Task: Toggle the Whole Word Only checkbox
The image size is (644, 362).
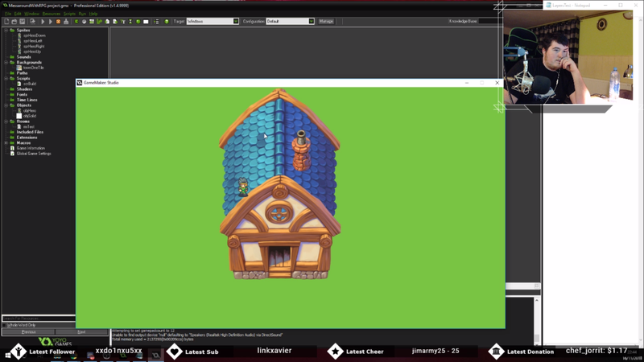Action: point(5,325)
